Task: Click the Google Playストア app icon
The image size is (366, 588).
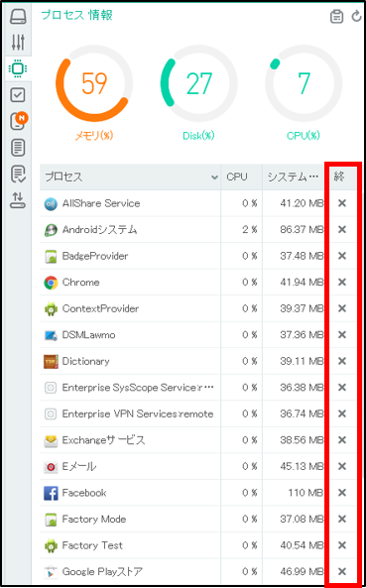Action: (51, 572)
